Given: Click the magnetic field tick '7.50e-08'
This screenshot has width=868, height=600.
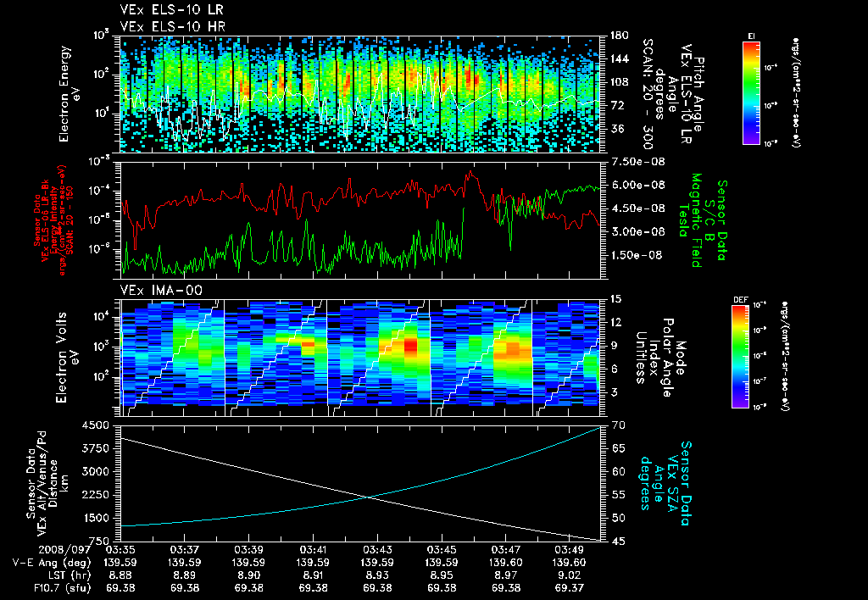Looking at the screenshot, I should pos(638,162).
